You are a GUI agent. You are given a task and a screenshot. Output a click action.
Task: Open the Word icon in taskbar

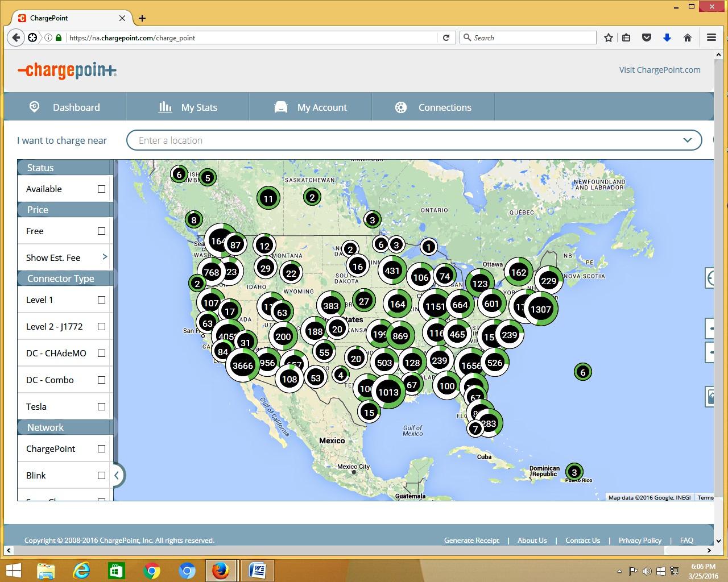click(258, 570)
